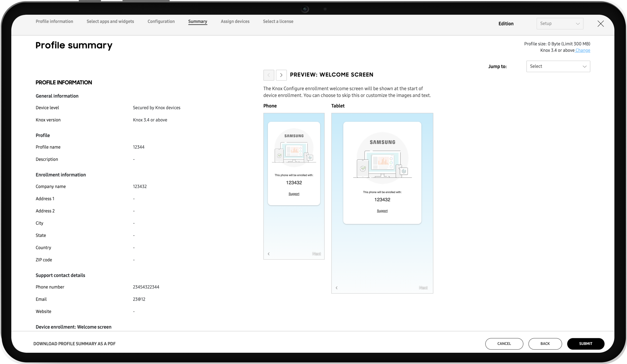Click back chevron in phone preview
The height and width of the screenshot is (364, 627).
pyautogui.click(x=269, y=254)
